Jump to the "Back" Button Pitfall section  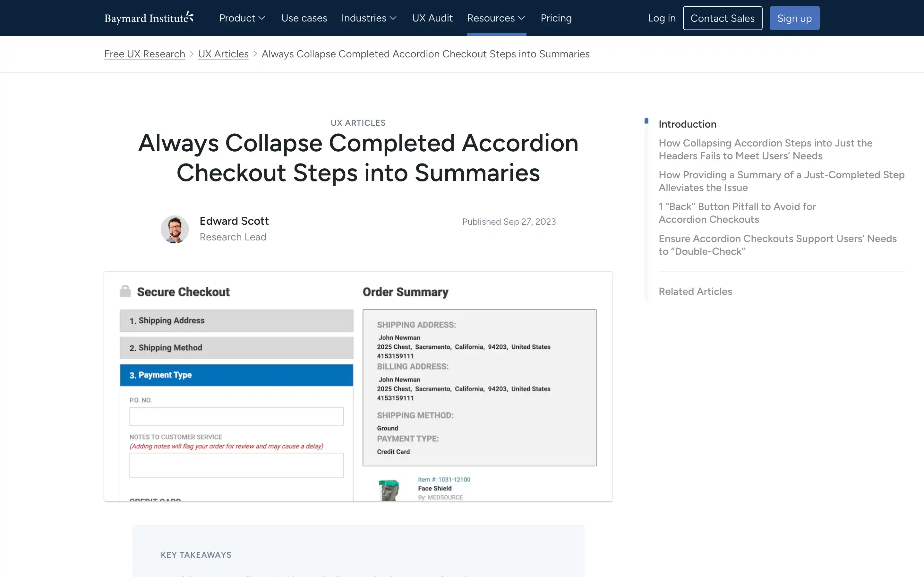pos(737,213)
